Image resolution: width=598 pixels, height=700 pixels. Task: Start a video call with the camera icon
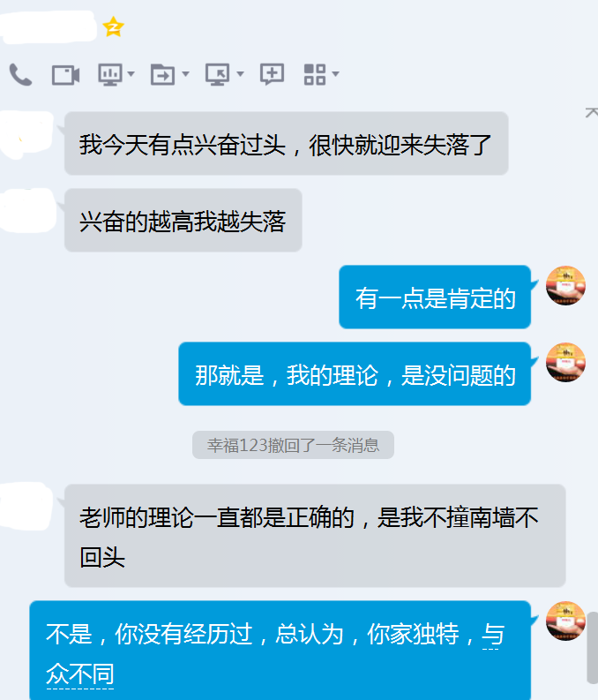coord(65,74)
